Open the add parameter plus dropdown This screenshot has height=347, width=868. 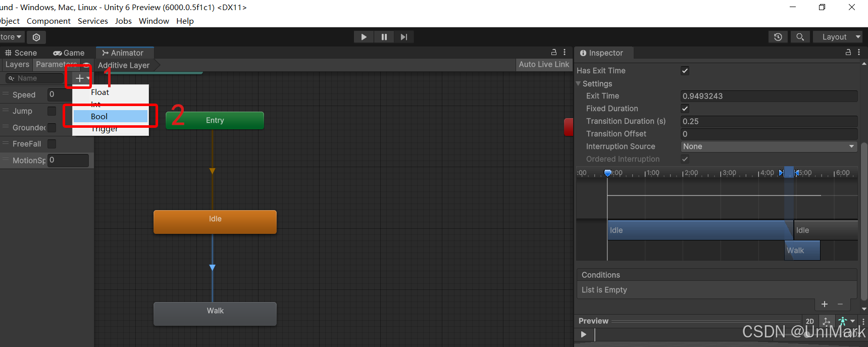pyautogui.click(x=82, y=78)
